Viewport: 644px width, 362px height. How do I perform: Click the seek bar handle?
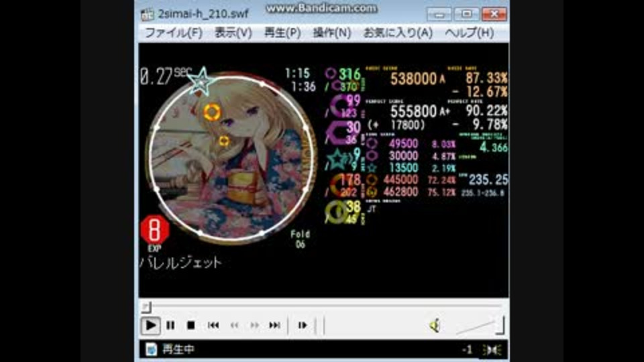(146, 306)
